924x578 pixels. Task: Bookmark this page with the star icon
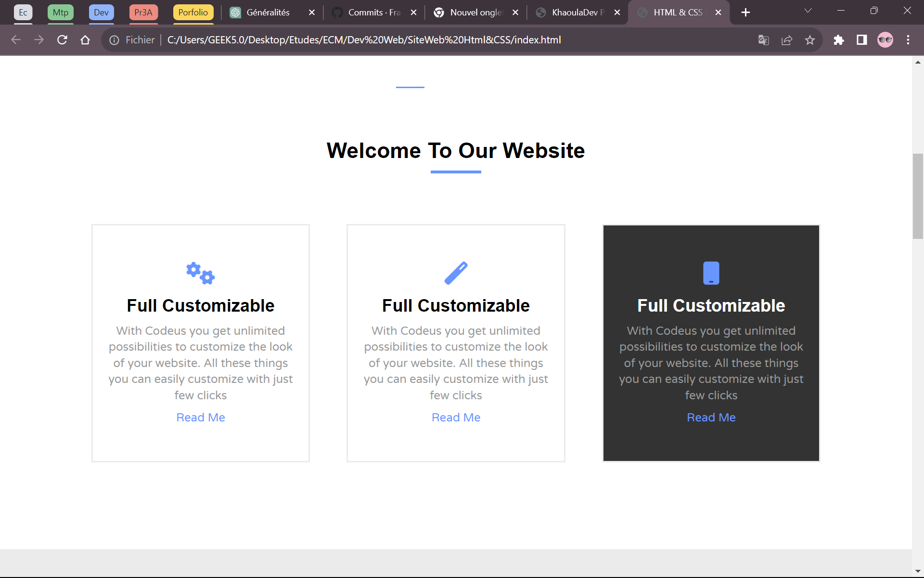810,40
